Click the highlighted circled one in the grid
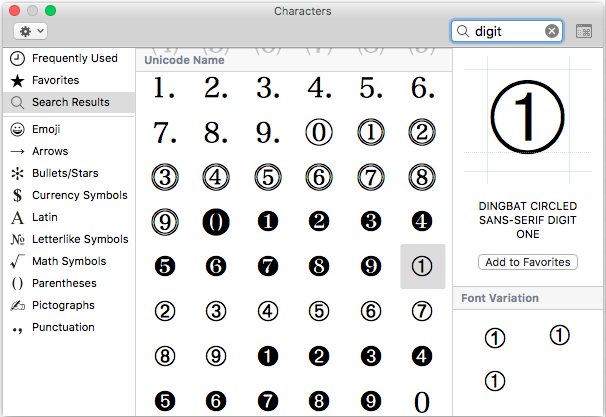This screenshot has height=417, width=606. click(422, 266)
